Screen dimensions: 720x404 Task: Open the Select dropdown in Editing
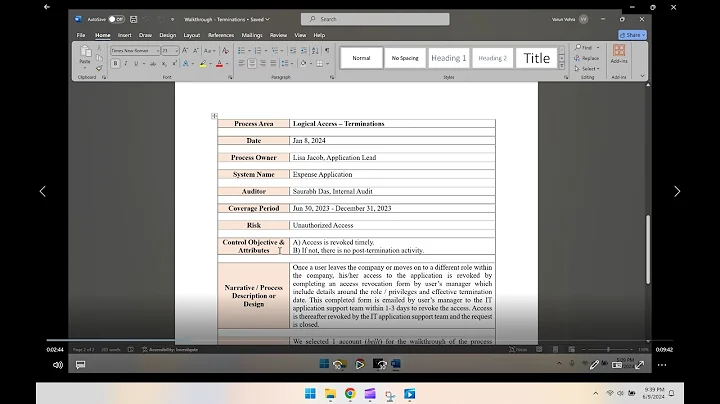[587, 68]
